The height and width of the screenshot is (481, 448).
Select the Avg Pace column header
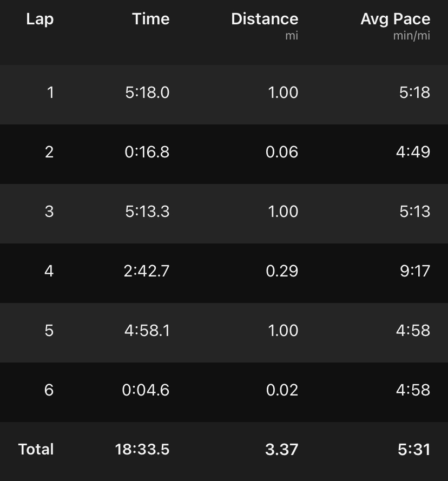(395, 19)
